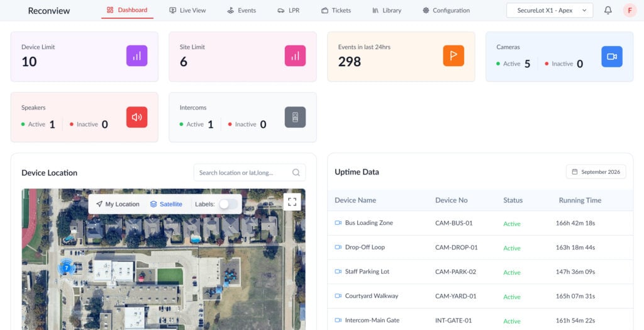Switch to the Live View tab

tap(187, 10)
